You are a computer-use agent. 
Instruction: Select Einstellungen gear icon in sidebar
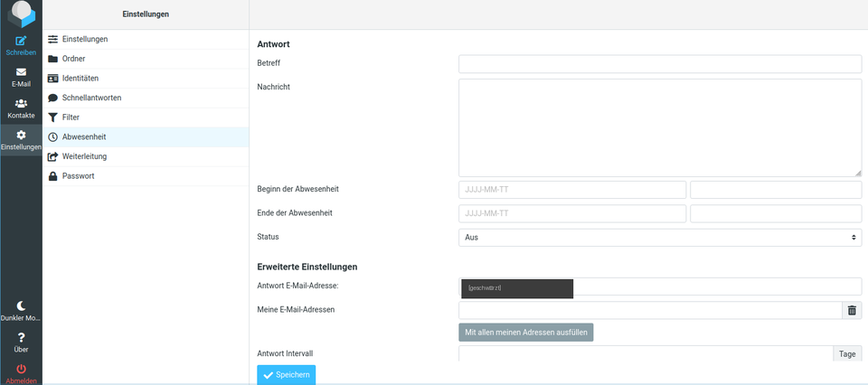click(x=21, y=135)
